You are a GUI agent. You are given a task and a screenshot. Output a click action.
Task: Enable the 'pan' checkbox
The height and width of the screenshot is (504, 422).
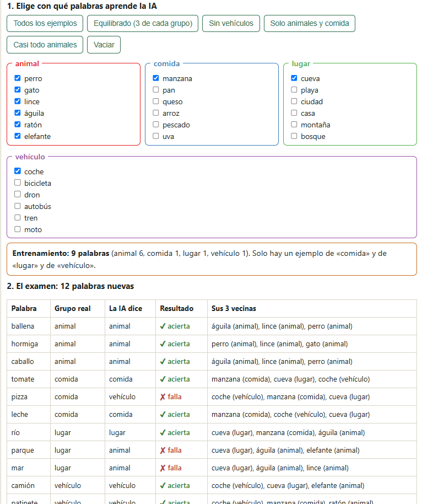point(156,90)
